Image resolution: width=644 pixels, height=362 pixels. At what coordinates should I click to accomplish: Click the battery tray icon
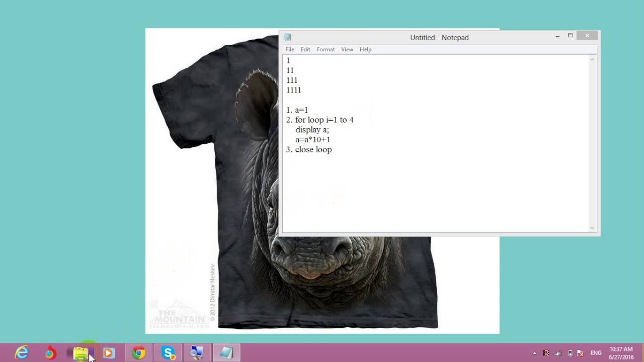click(x=570, y=353)
